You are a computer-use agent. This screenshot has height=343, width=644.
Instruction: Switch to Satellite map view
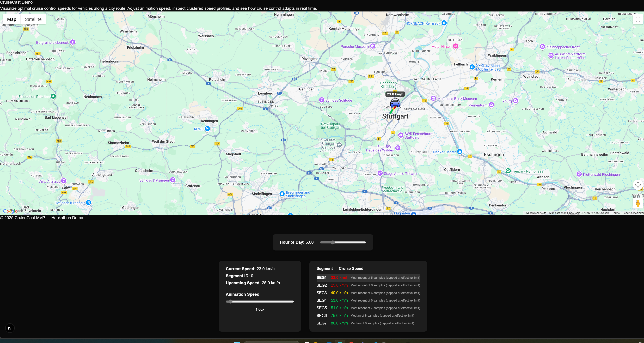click(x=33, y=19)
